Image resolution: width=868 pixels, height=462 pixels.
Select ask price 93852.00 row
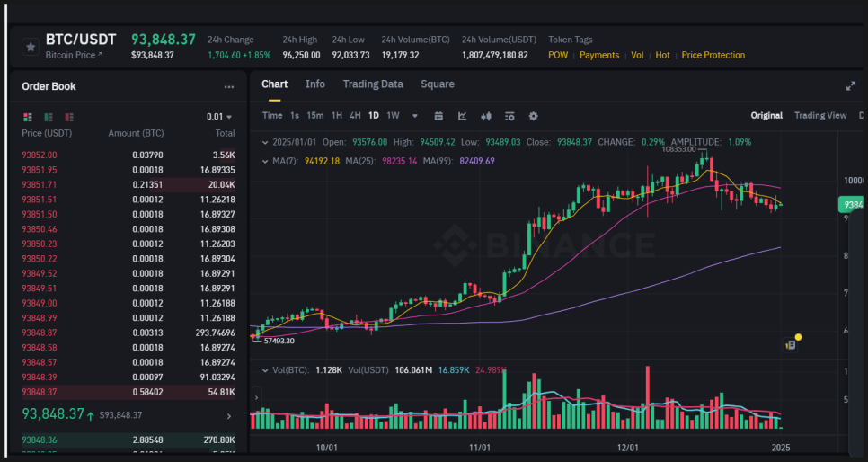point(128,155)
